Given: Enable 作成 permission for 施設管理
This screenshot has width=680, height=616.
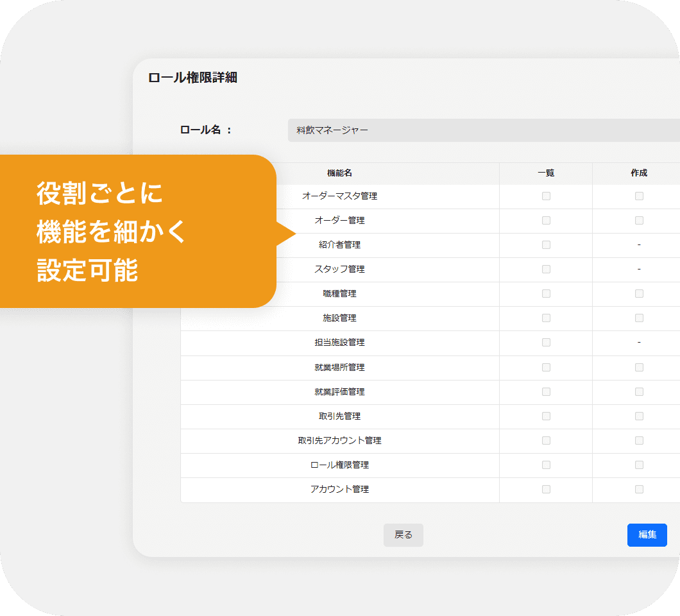Looking at the screenshot, I should [639, 318].
